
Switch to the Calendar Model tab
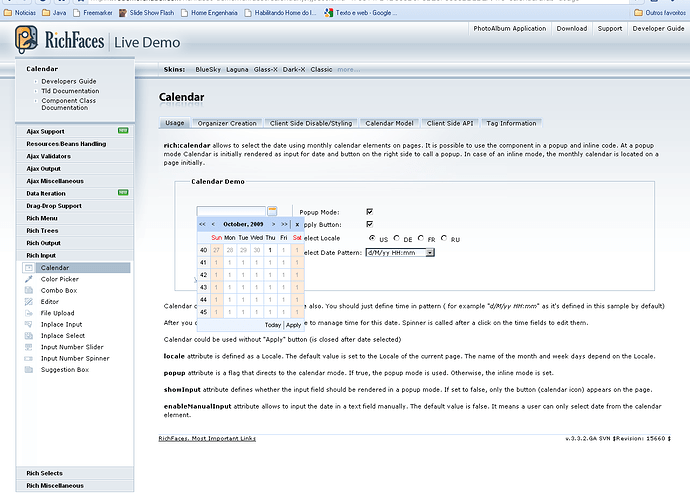[389, 124]
